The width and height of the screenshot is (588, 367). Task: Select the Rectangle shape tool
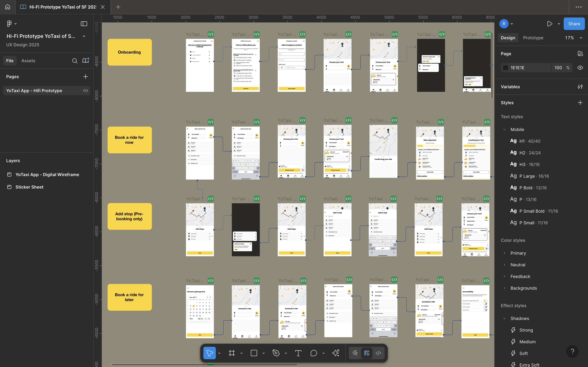pos(254,353)
